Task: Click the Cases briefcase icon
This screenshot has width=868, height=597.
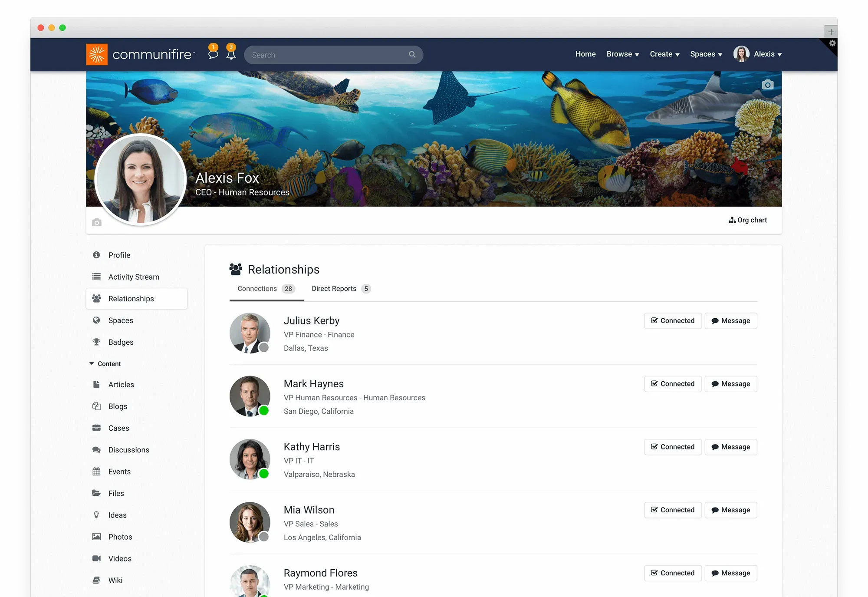Action: click(x=96, y=428)
